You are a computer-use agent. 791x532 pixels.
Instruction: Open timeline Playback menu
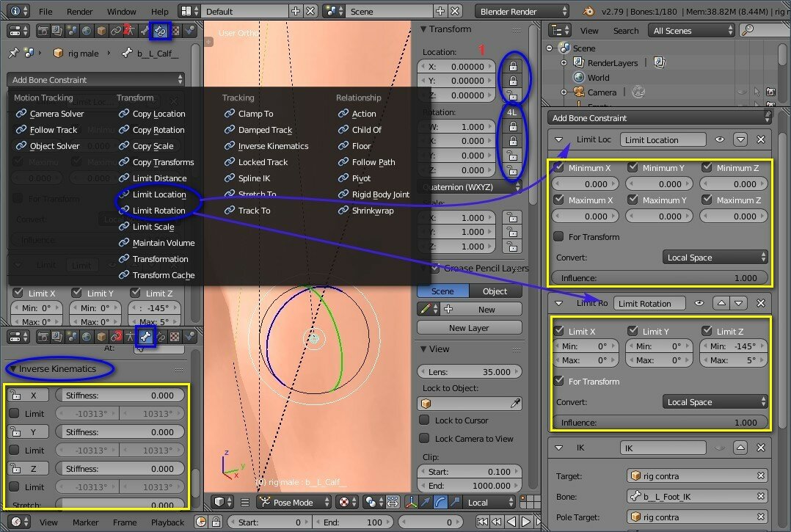pos(167,522)
